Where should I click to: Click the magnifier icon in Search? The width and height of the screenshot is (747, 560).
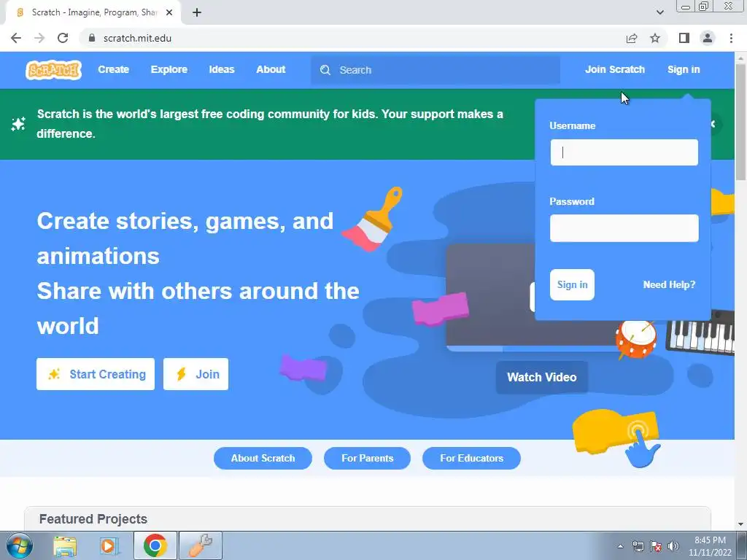pyautogui.click(x=325, y=70)
